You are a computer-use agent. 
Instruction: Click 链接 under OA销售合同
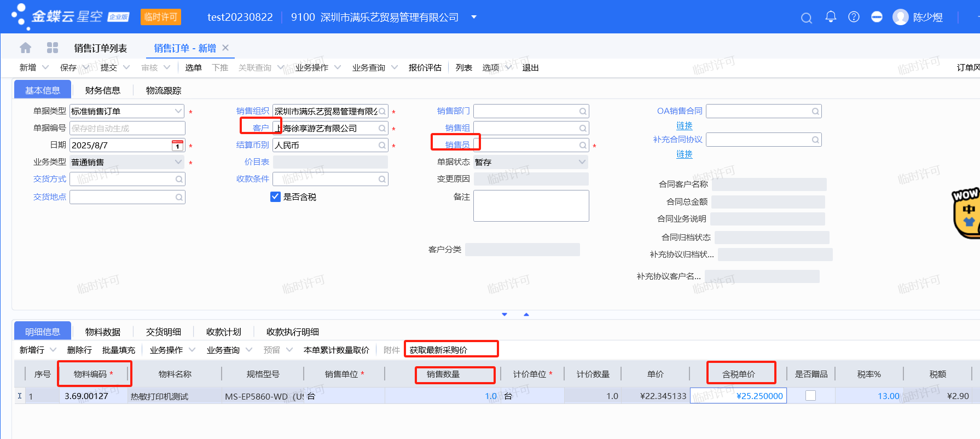click(684, 125)
